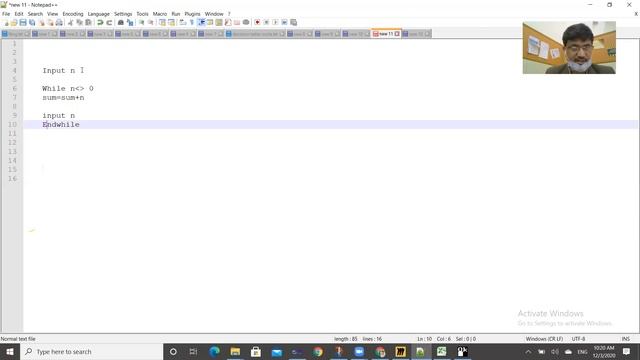Screen dimensions: 640x360
Task: Run macro multiple times icon
Action: [284, 22]
